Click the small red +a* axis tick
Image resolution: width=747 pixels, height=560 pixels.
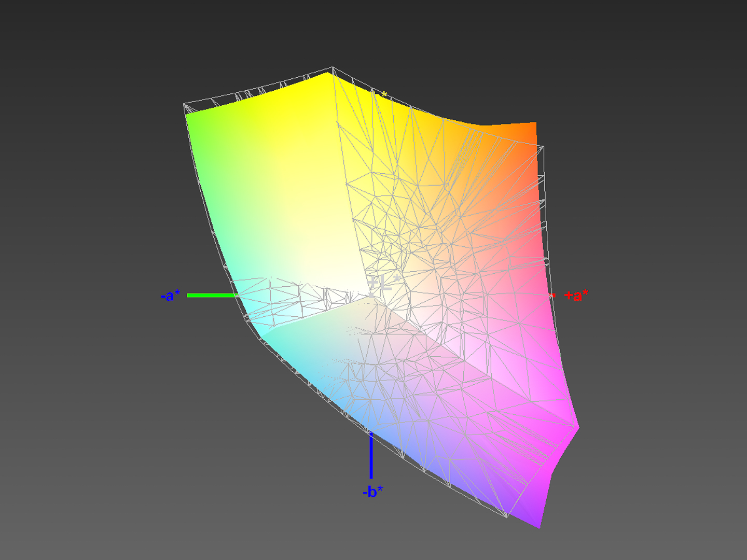(x=552, y=295)
